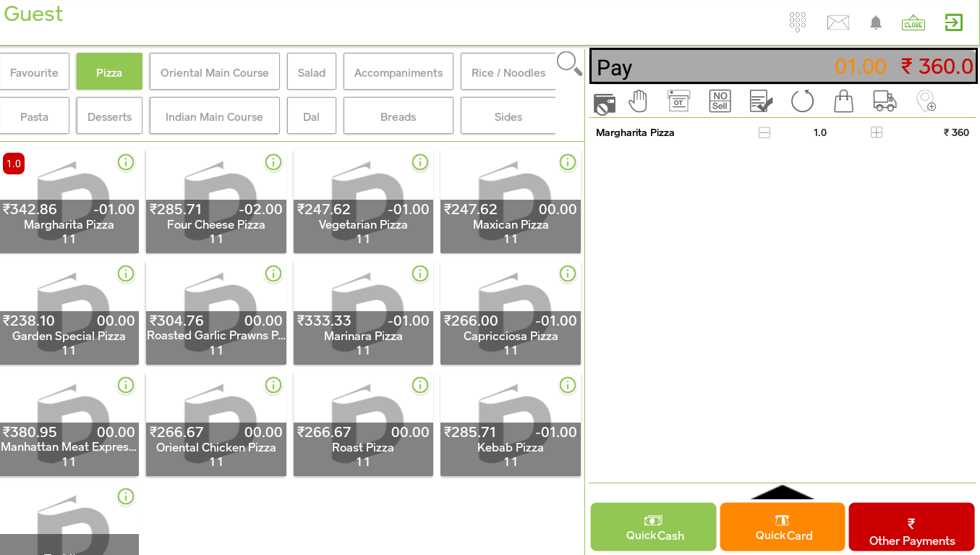980x555 pixels.
Task: Select the Rice / Noodles category
Action: pyautogui.click(x=508, y=72)
